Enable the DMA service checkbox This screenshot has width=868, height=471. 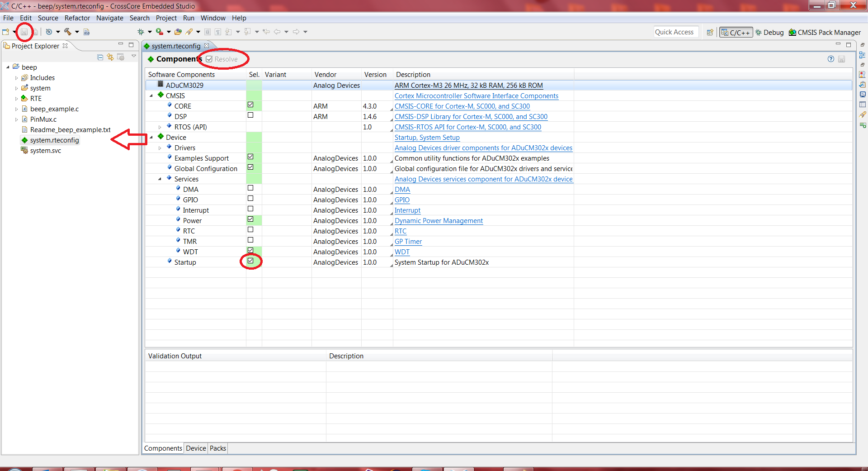click(250, 188)
